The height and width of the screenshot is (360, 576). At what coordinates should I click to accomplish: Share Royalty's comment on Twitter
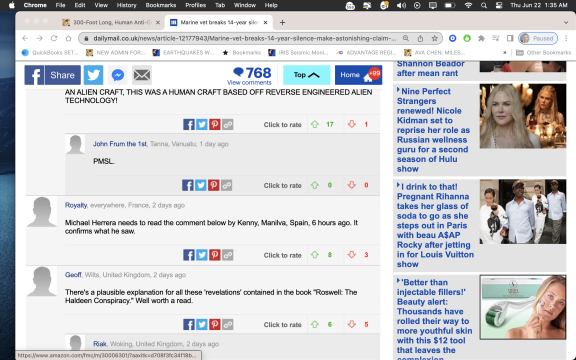click(202, 255)
